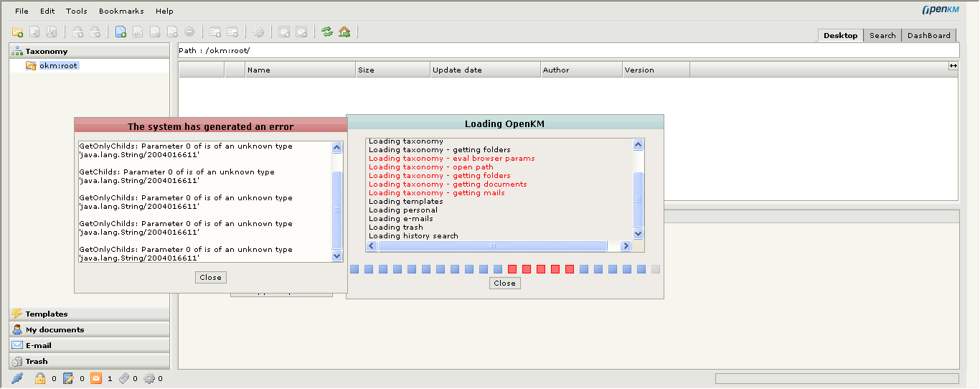Viewport: 980px width, 389px height.
Task: Open the Tools menu
Action: (x=77, y=11)
